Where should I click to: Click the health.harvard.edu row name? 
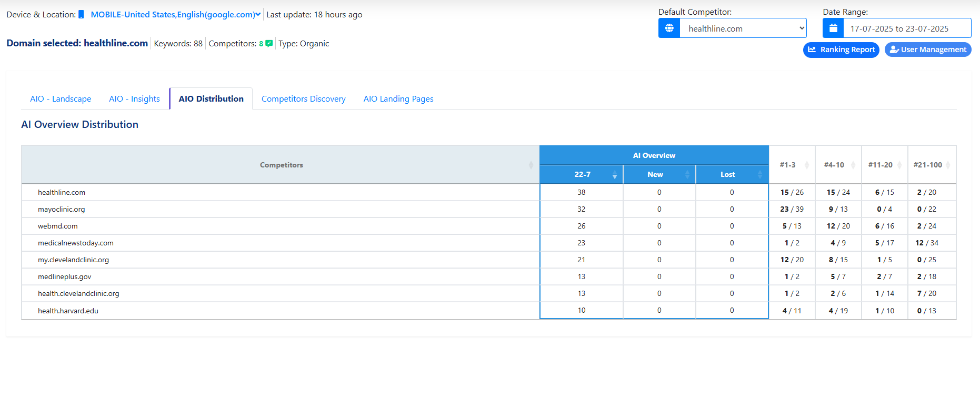[68, 311]
